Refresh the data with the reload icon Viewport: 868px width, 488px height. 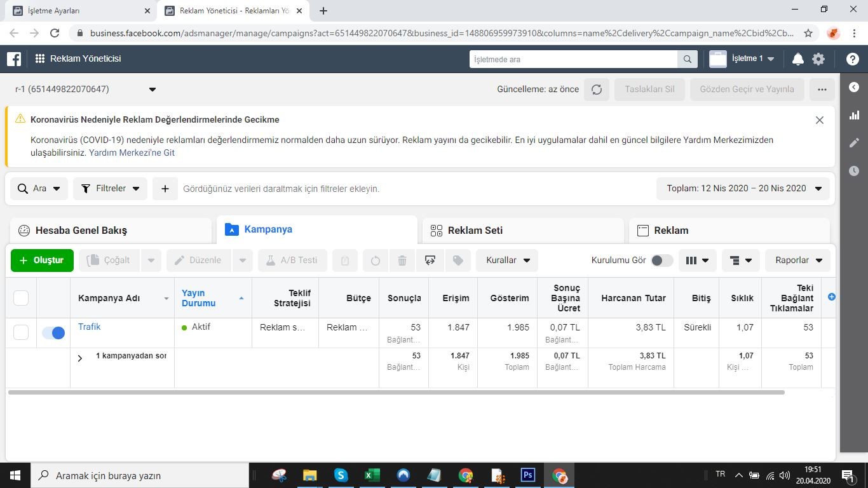pos(597,90)
